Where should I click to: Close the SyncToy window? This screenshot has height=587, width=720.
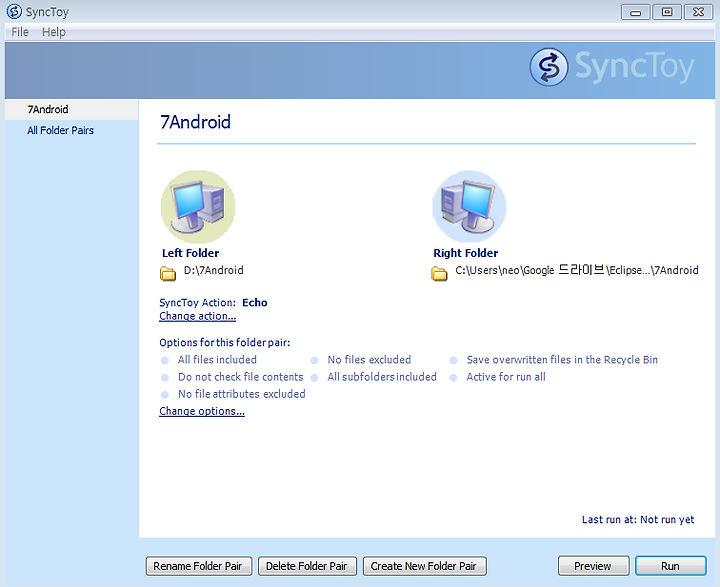pyautogui.click(x=698, y=12)
